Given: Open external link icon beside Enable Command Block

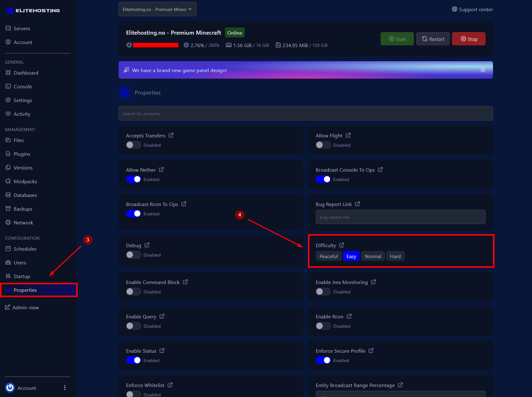Looking at the screenshot, I should point(185,282).
